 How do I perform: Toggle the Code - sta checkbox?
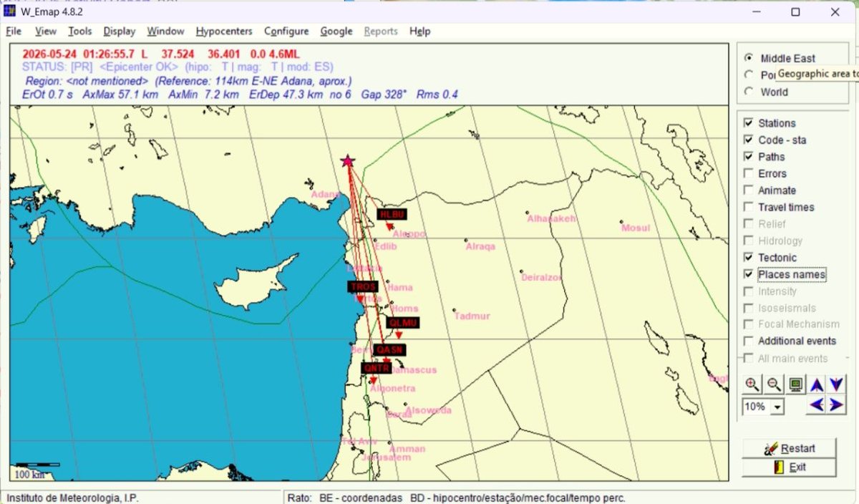(749, 140)
